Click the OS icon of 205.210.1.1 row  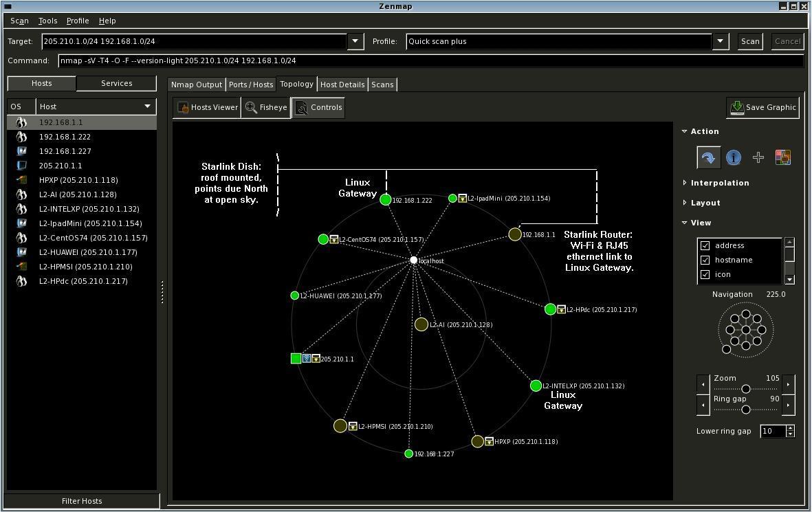pyautogui.click(x=21, y=166)
